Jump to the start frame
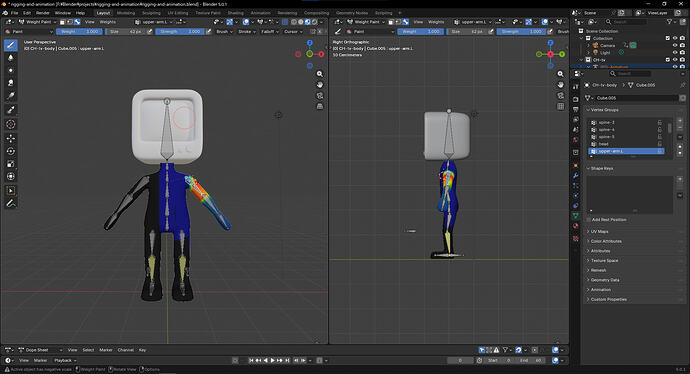Viewport: 690px width, 374px height. point(251,360)
